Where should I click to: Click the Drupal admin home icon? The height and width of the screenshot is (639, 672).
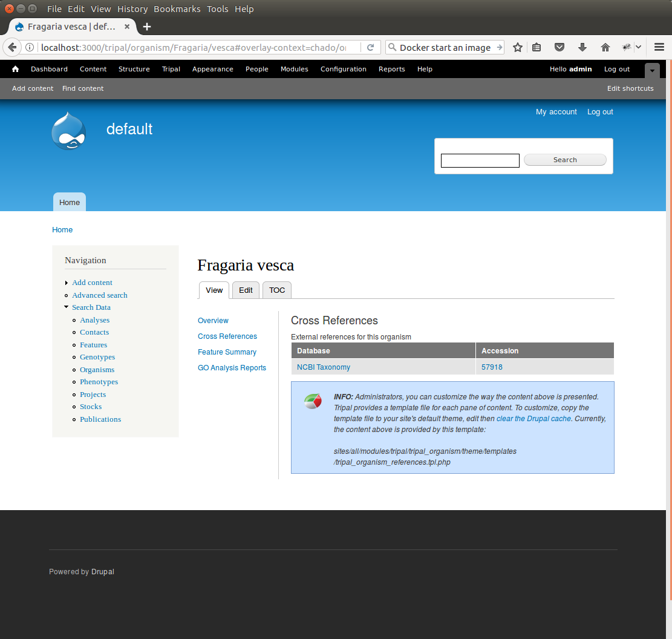pyautogui.click(x=16, y=69)
